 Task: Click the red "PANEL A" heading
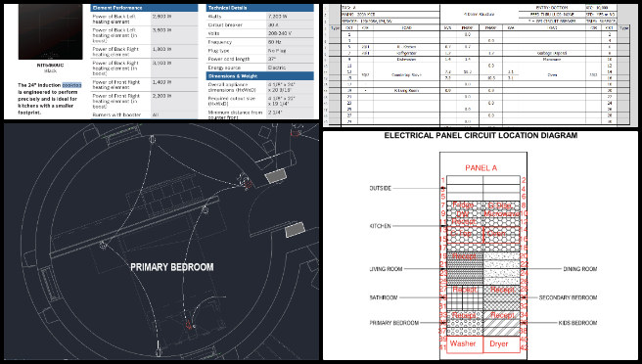point(481,168)
